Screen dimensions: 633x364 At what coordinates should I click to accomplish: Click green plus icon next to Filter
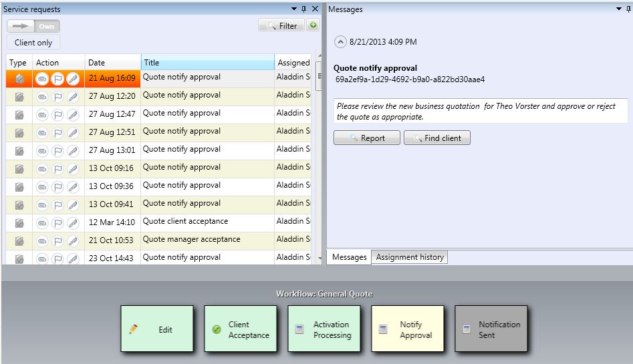click(313, 25)
